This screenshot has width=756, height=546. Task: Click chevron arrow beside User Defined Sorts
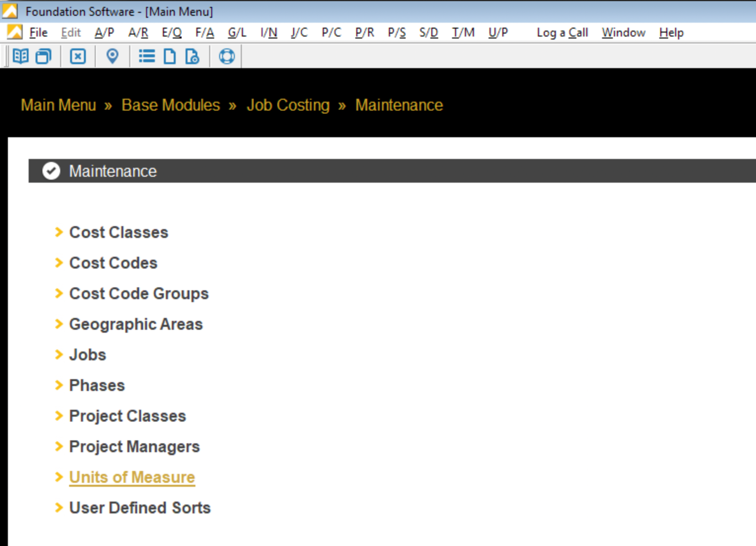point(59,507)
